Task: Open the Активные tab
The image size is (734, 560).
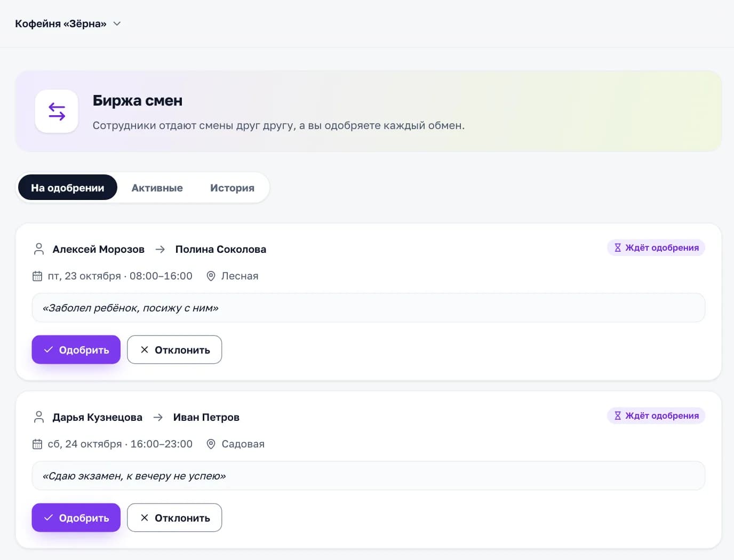Action: point(157,188)
